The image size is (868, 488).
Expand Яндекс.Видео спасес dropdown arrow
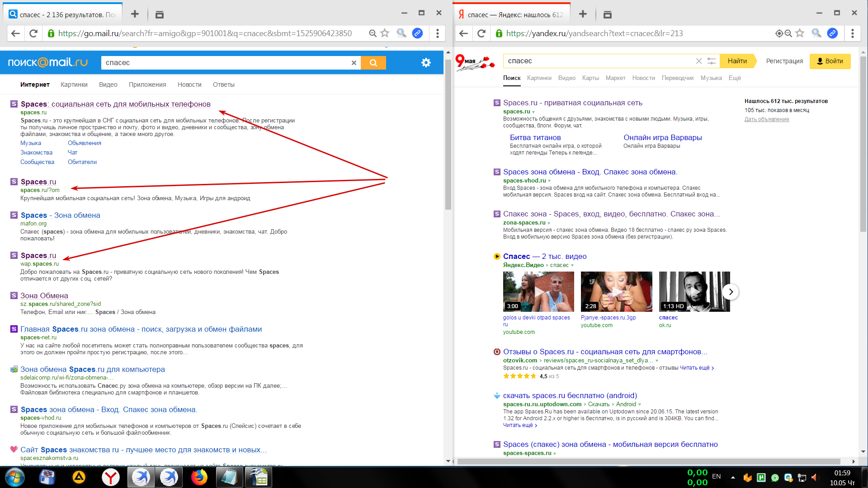[572, 266]
